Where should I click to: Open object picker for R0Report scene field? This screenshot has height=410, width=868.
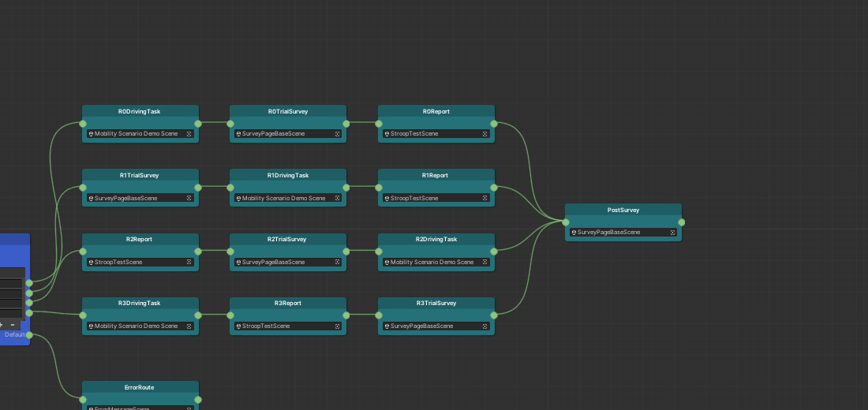pyautogui.click(x=485, y=134)
